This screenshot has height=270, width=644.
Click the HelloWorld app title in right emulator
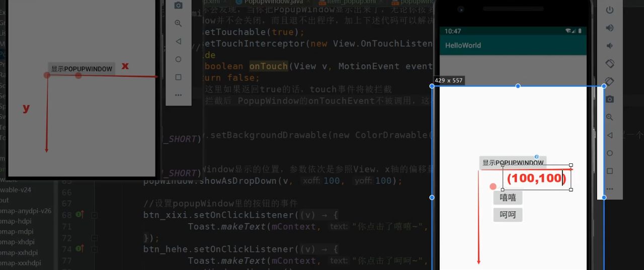[463, 45]
